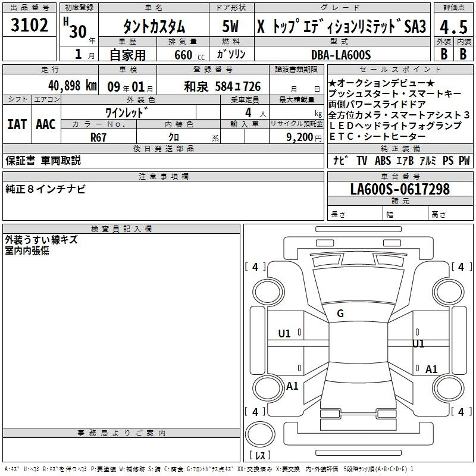Select the U1 dent mark on diagram's right side
Viewport: 476px width, 476px height.
tap(418, 343)
